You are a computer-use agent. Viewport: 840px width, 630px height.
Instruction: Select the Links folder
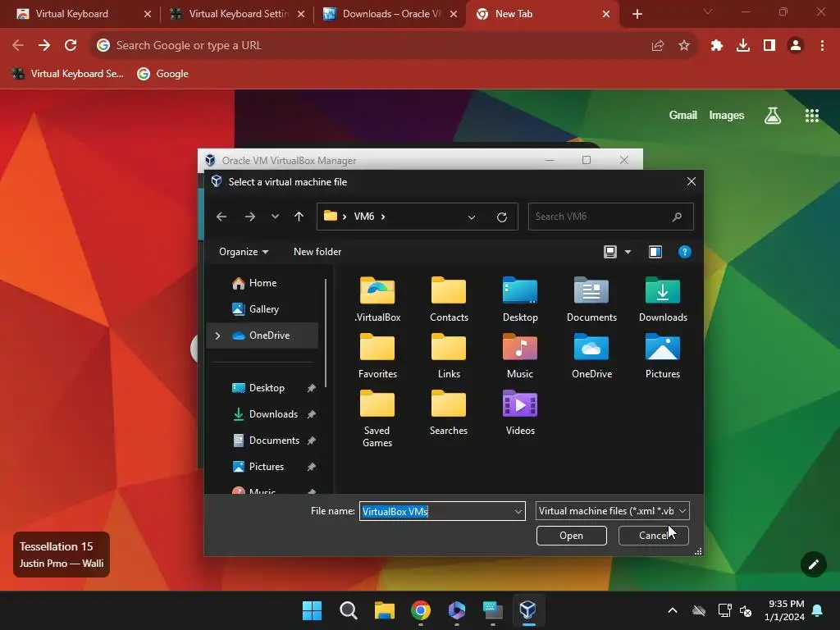click(449, 356)
